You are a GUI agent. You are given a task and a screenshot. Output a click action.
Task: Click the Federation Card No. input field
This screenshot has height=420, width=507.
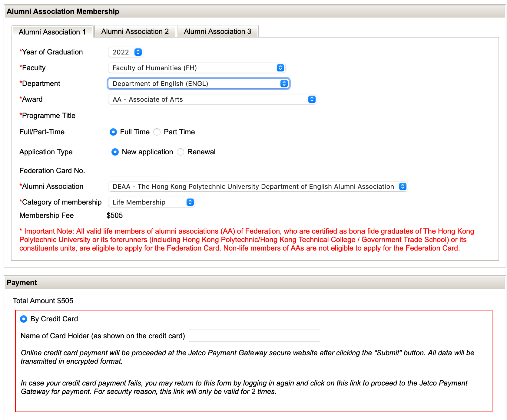135,170
